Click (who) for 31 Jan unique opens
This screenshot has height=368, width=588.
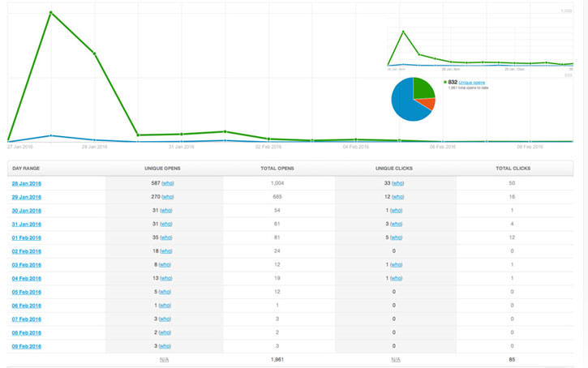coord(165,224)
